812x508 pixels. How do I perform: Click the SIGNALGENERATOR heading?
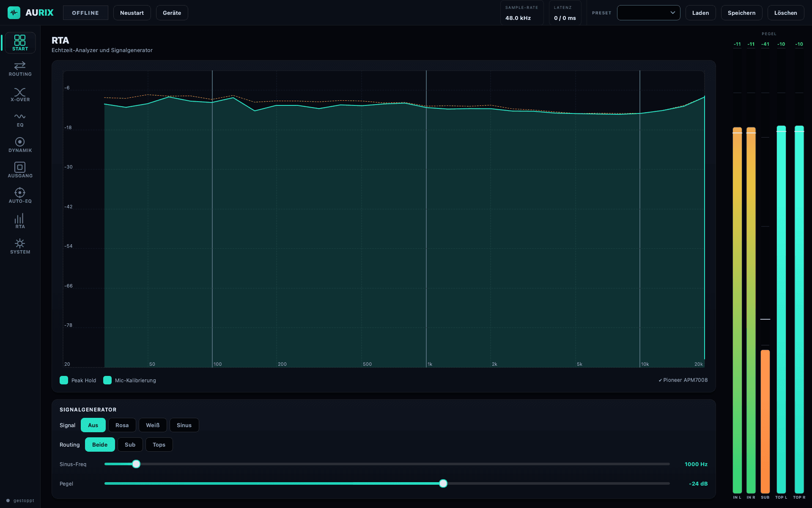point(88,409)
